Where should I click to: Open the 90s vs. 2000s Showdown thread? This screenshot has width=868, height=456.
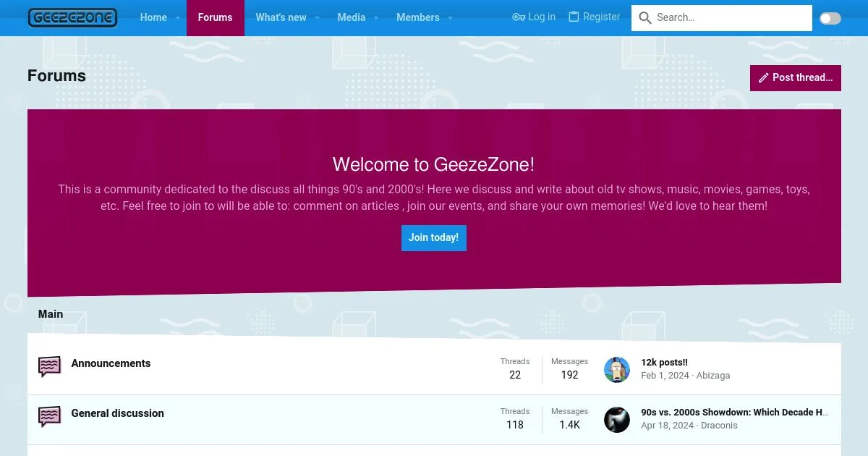(x=735, y=413)
